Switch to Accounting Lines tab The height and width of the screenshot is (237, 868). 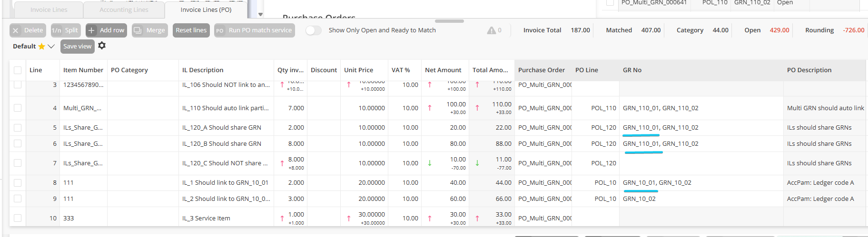(124, 10)
